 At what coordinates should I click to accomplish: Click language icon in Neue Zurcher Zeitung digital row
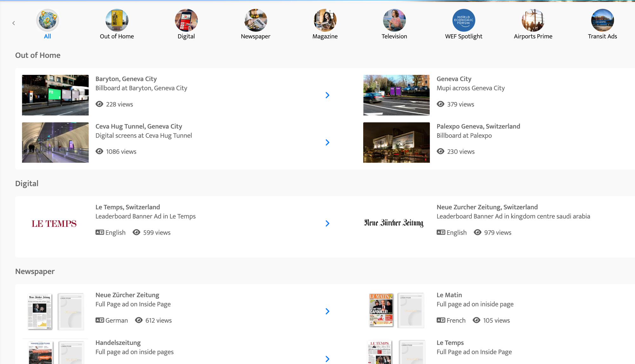click(x=441, y=232)
